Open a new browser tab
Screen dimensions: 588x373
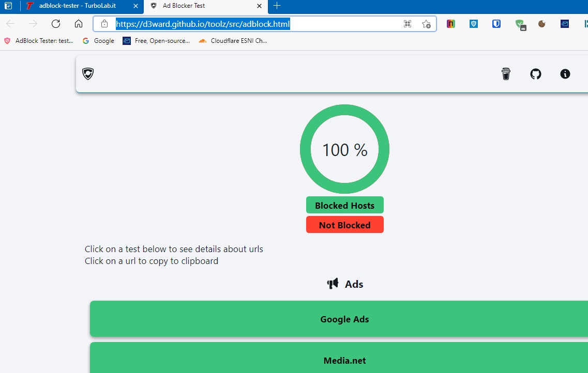[277, 6]
